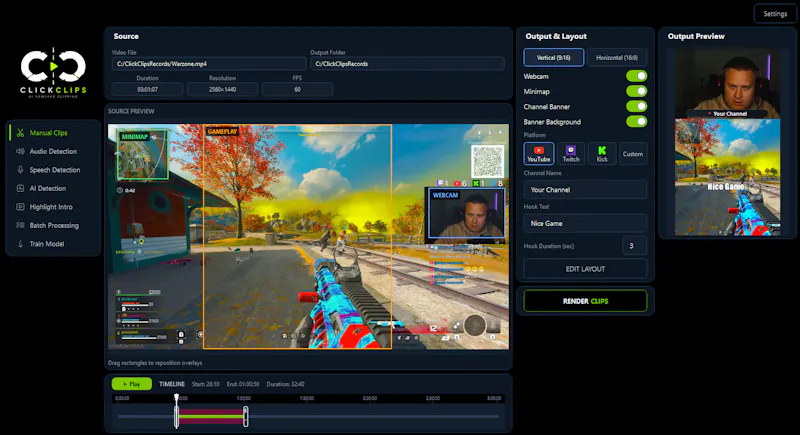Click the Hook Text input field
The image size is (800, 435).
point(585,223)
